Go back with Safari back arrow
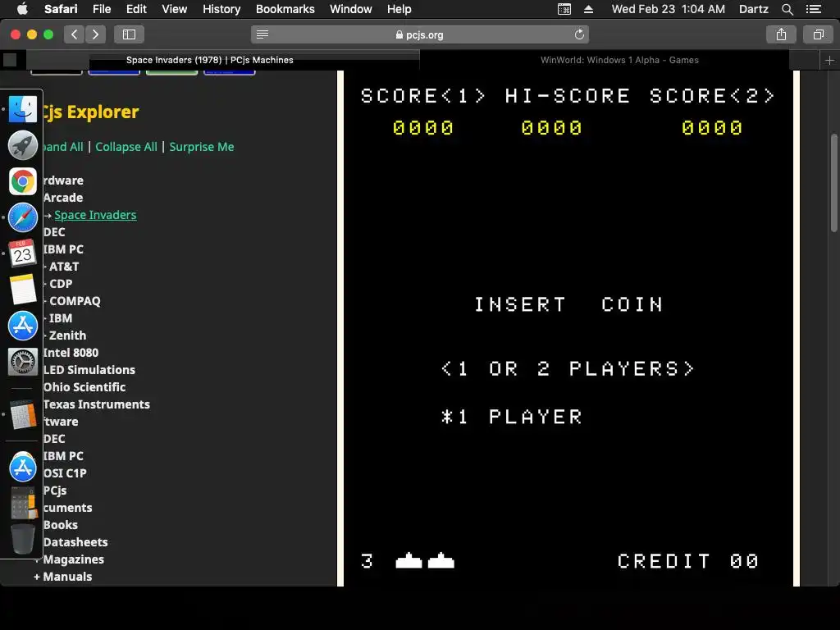This screenshot has width=840, height=630. click(x=75, y=34)
